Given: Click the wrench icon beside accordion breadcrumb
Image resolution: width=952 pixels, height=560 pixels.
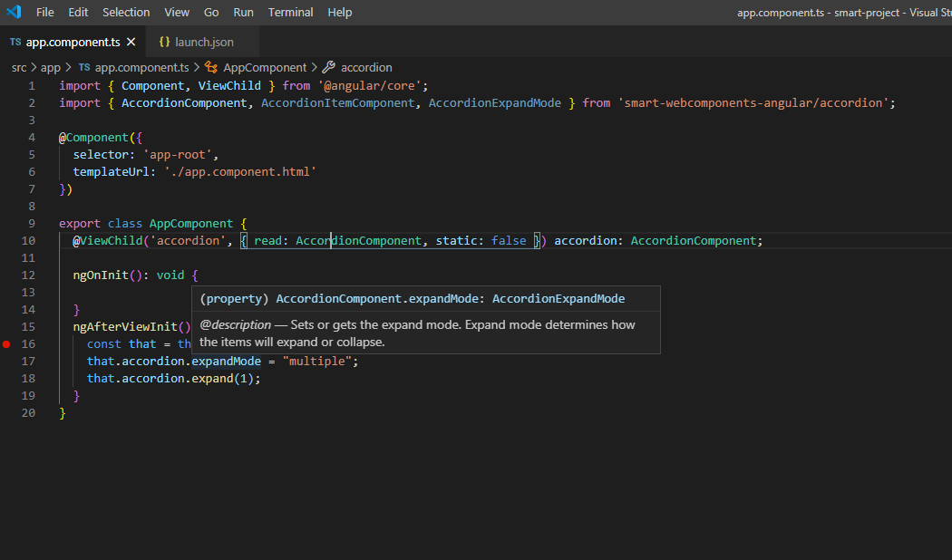Looking at the screenshot, I should click(329, 68).
